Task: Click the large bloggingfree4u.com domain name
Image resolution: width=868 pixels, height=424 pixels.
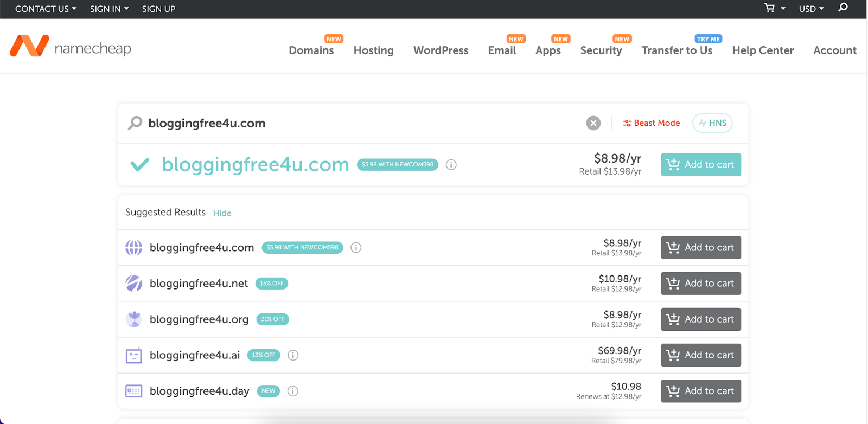Action: [256, 164]
